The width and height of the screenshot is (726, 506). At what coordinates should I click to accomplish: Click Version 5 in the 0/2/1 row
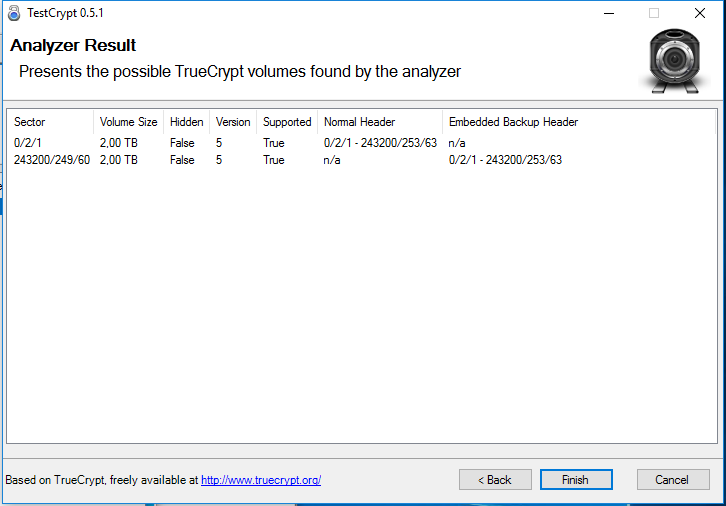coord(219,143)
